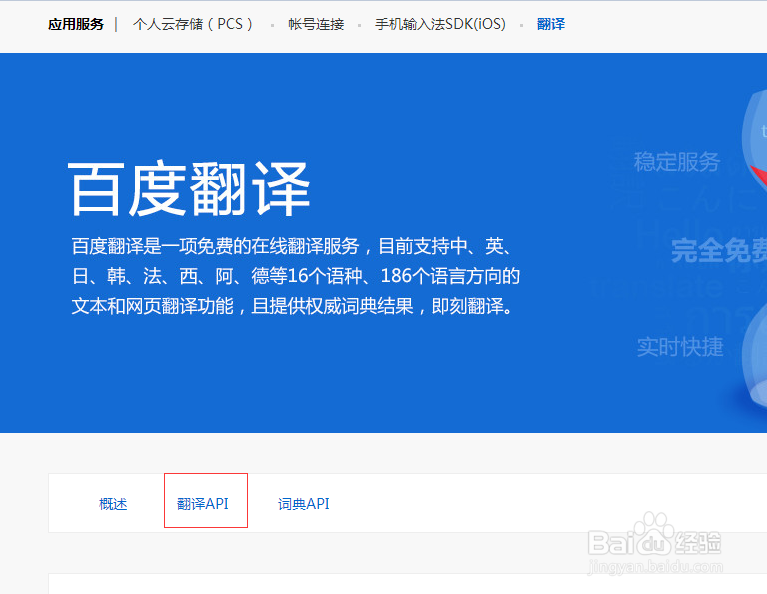Click the 稳定服务 banner text

pyautogui.click(x=677, y=162)
